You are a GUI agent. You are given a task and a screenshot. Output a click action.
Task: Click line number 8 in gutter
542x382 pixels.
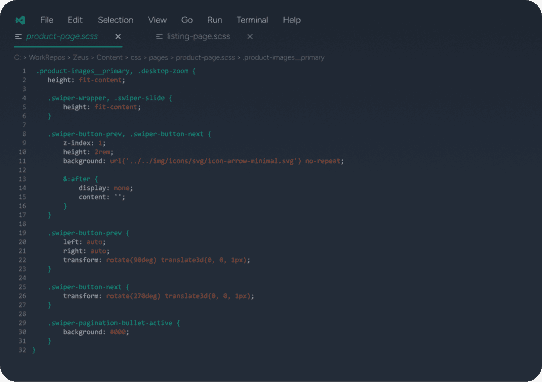click(x=24, y=134)
